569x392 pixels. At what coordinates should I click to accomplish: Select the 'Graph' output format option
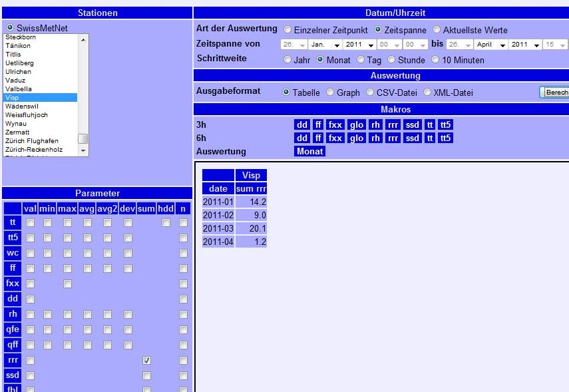click(331, 93)
